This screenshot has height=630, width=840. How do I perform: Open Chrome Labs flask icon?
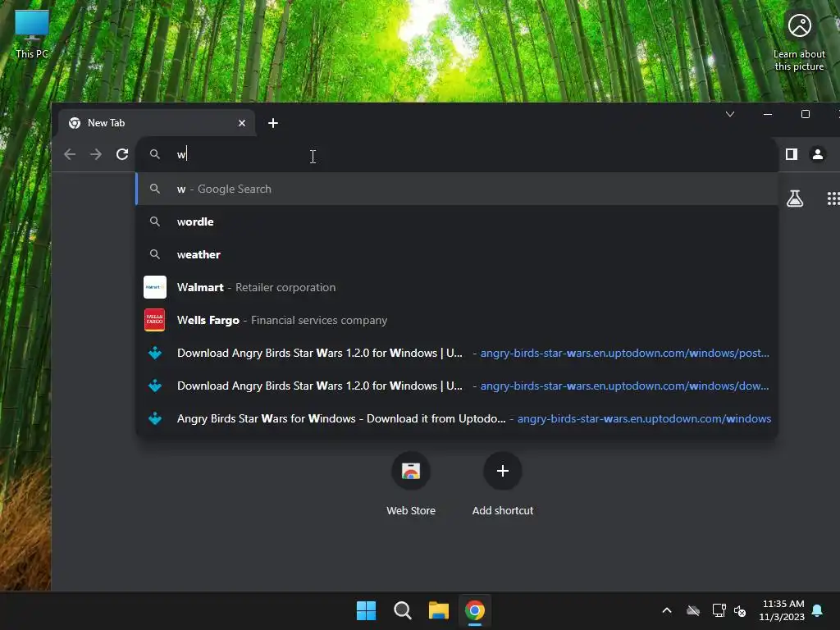tap(795, 199)
